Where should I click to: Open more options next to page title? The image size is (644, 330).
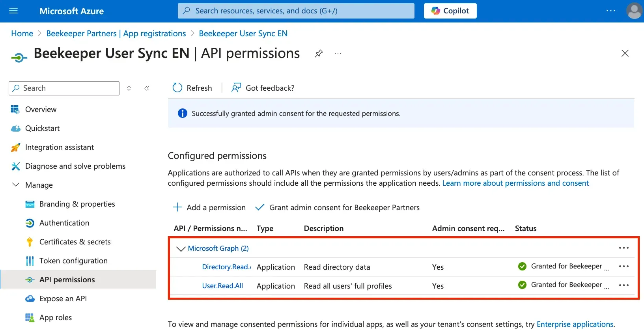coord(338,53)
